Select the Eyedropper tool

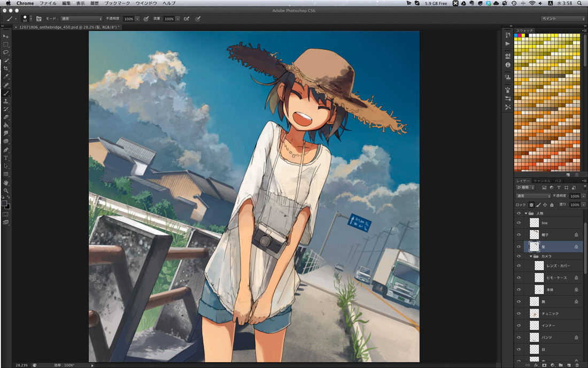click(x=6, y=76)
